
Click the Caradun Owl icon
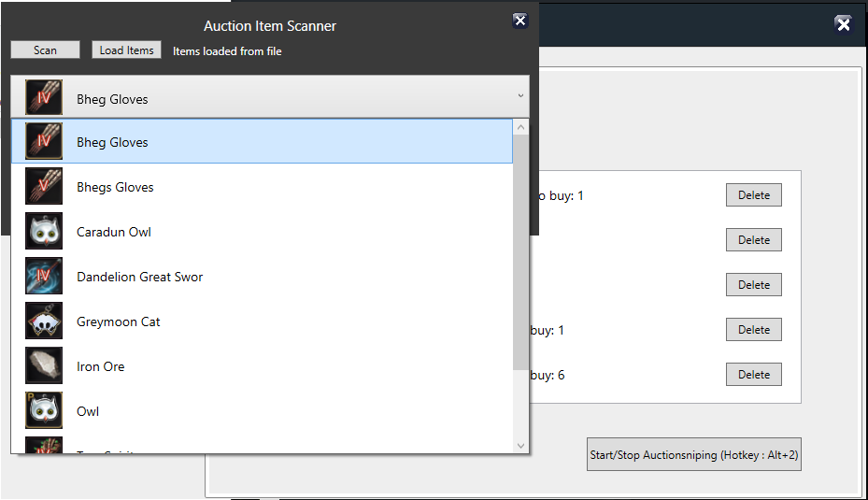pyautogui.click(x=44, y=231)
